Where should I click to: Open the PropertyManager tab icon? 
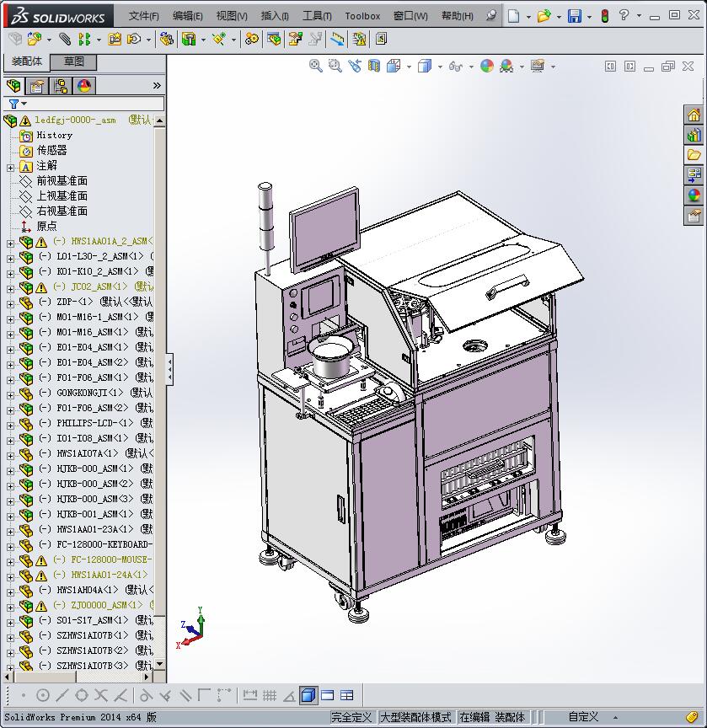(37, 86)
